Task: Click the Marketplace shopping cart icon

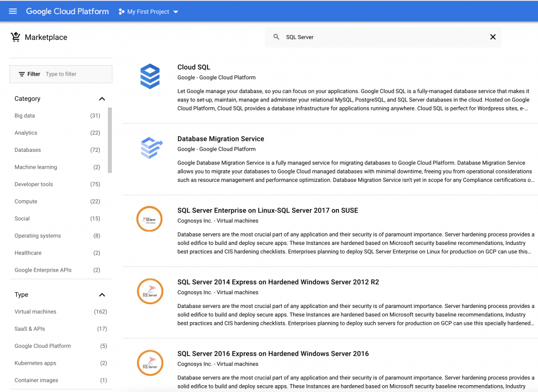Action: [x=15, y=37]
